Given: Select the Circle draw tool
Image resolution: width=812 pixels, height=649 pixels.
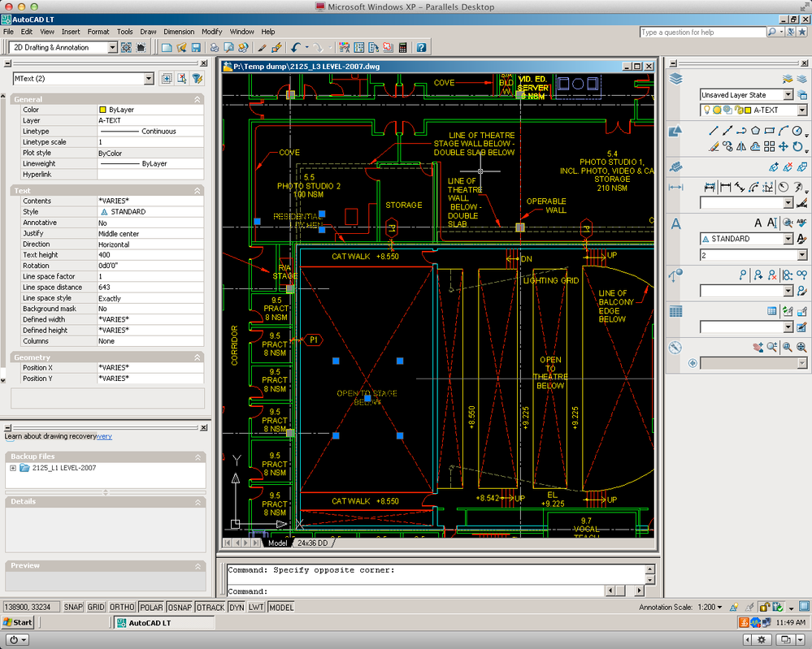Looking at the screenshot, I should coord(797,131).
